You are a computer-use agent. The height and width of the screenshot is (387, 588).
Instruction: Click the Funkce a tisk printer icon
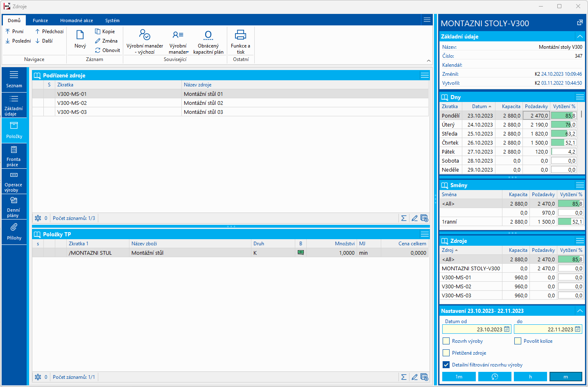[240, 35]
